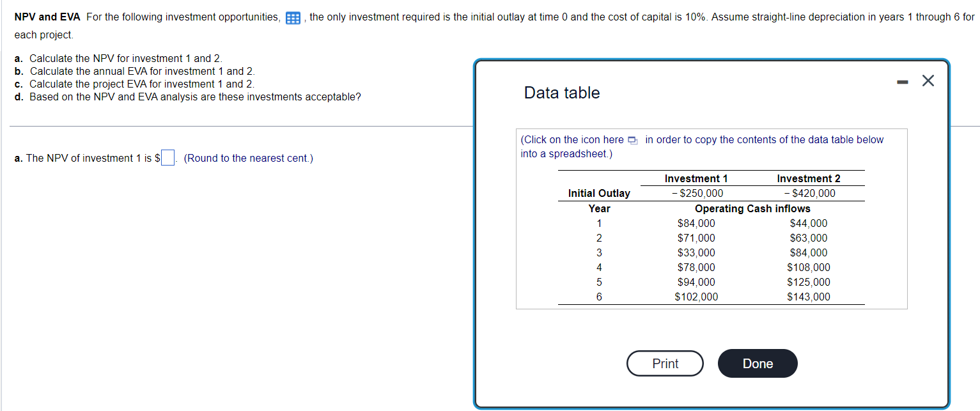Click the −$250,000 initial outlay value
Viewport: 980px width, 411px height.
tap(696, 193)
